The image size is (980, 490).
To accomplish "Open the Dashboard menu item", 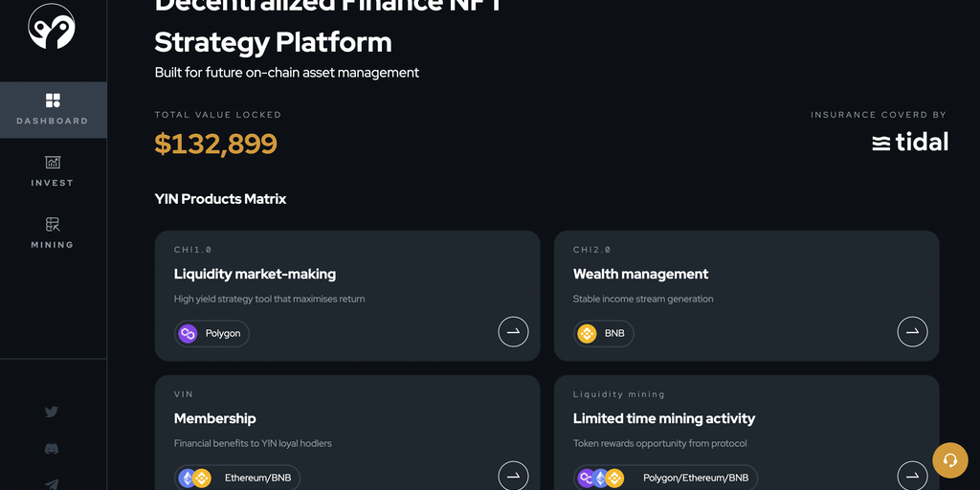I will click(x=53, y=110).
